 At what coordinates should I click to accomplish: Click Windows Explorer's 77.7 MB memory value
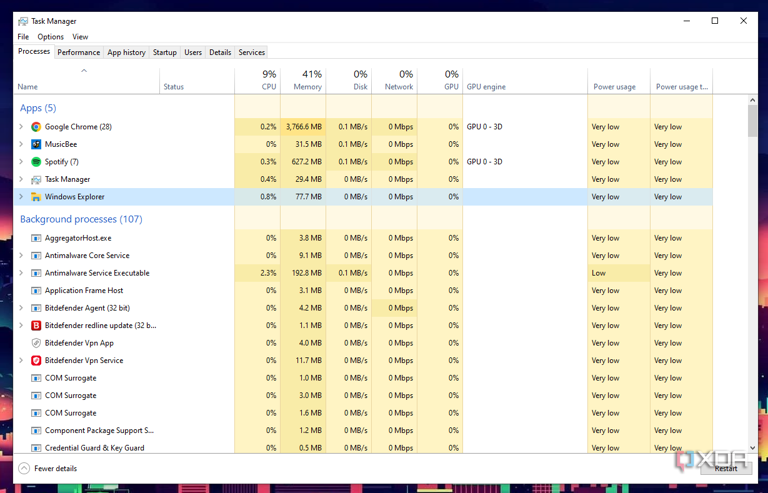(309, 197)
